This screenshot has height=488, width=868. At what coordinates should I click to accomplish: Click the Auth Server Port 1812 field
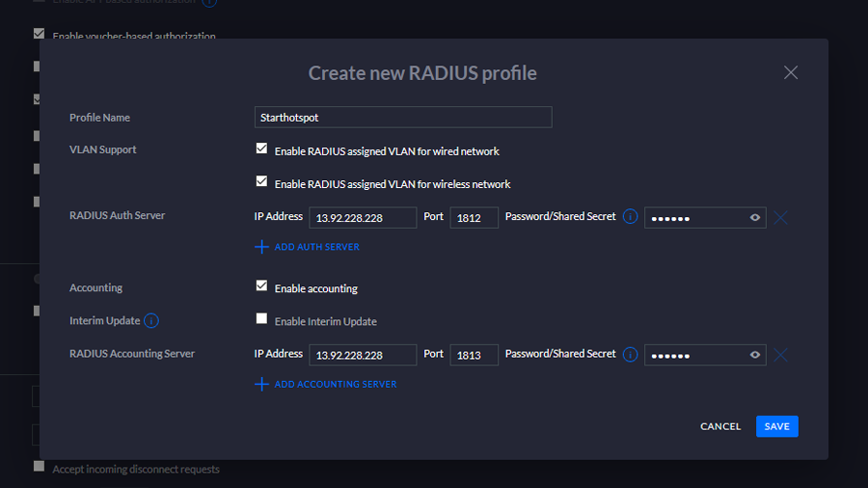point(474,218)
